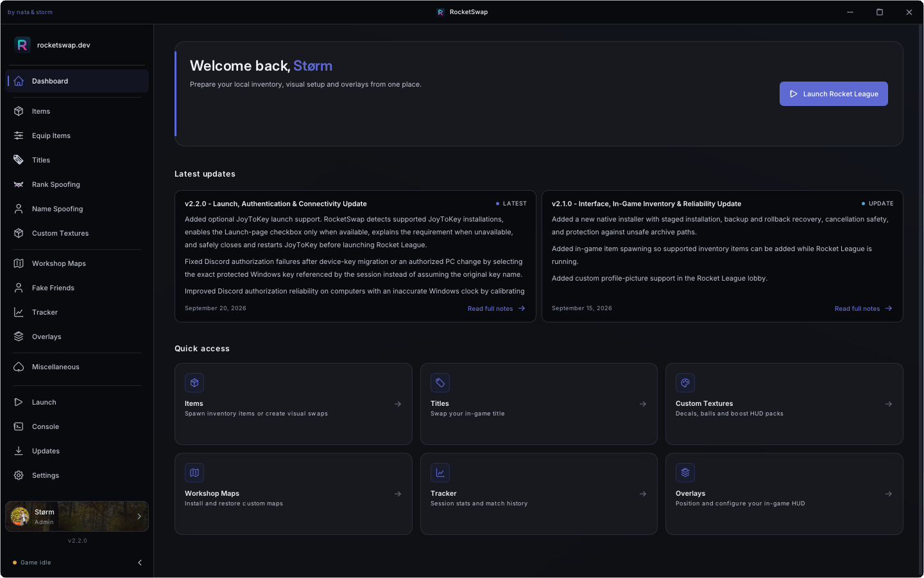Read full notes for v2.1.0 update
Screen dimensions: 924x578
tap(863, 309)
